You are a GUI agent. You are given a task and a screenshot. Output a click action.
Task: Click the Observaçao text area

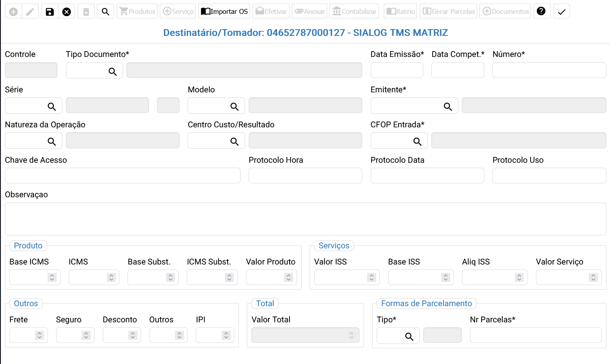(x=305, y=219)
